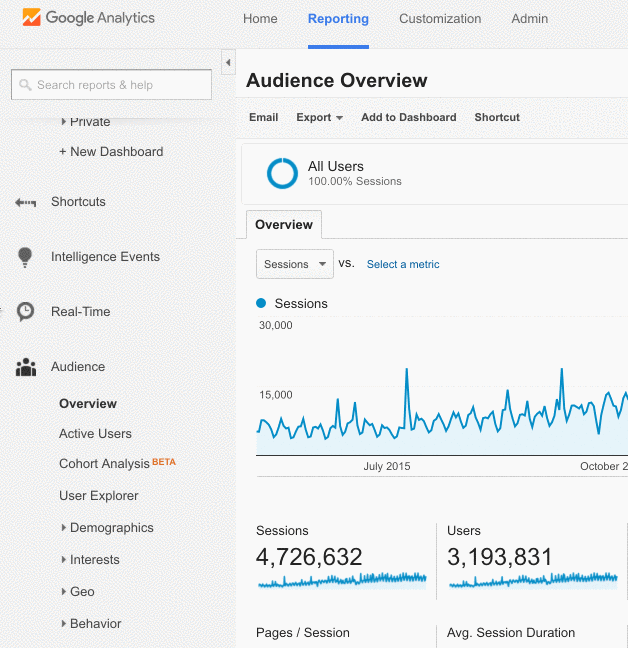This screenshot has height=648, width=628.
Task: Click the Avg. Session Duration label
Action: pos(511,633)
